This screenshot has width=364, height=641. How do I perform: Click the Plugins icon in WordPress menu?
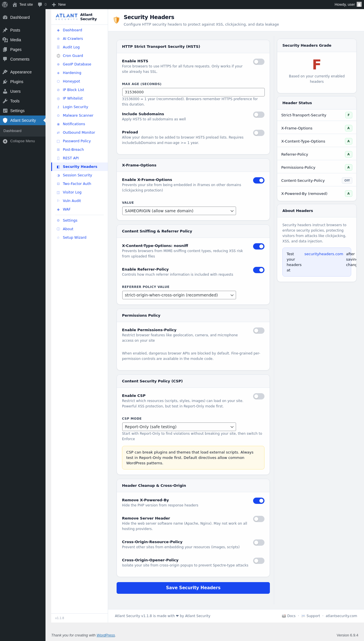pos(5,82)
